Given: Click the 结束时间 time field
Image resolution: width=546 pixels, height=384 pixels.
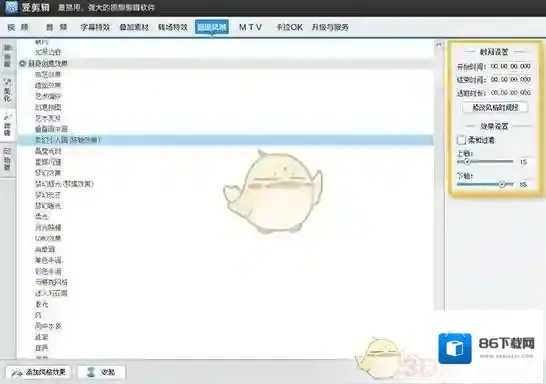Looking at the screenshot, I should [x=510, y=80].
